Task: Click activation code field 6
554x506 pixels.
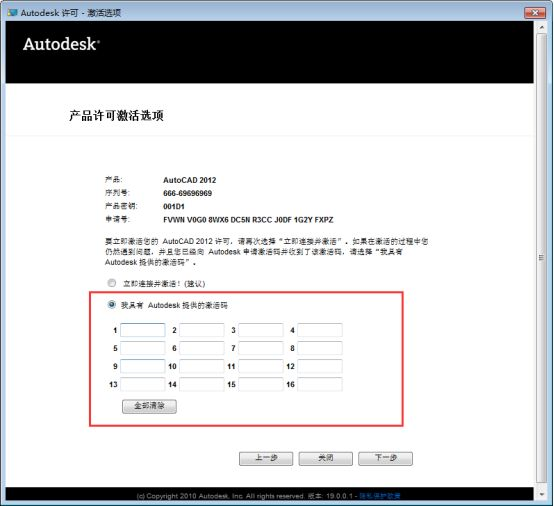Action: point(202,348)
